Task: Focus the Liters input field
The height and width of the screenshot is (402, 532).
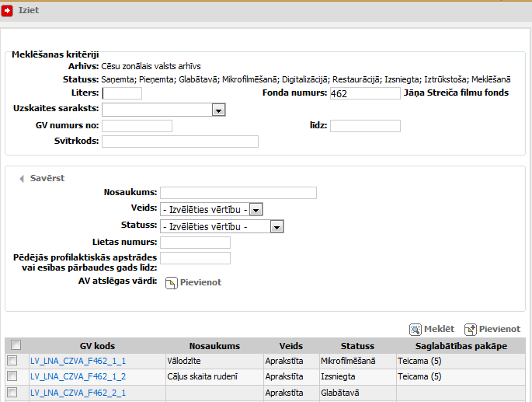Action: pos(122,93)
